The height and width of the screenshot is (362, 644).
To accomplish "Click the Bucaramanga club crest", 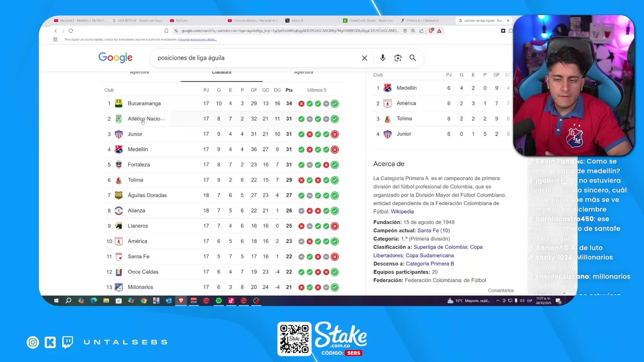I will point(119,104).
